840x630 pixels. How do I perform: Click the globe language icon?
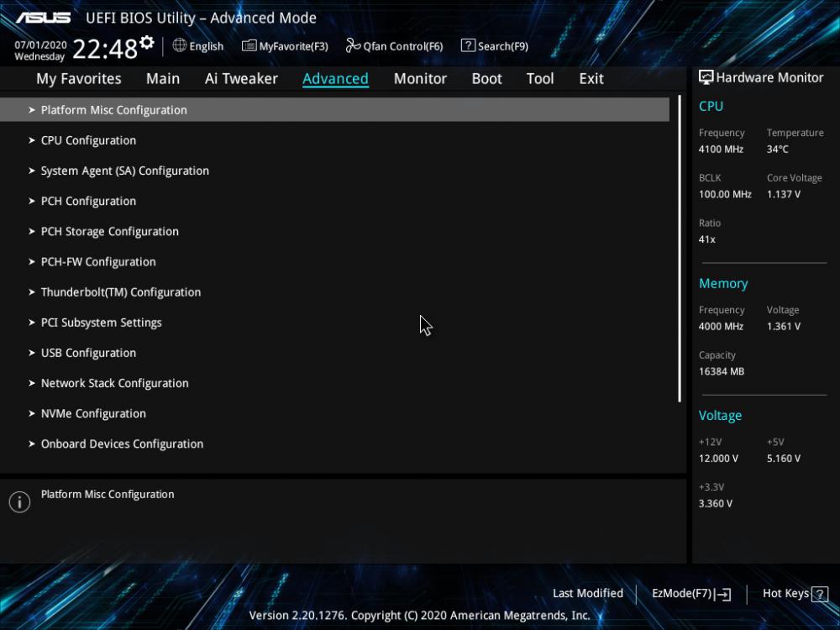click(180, 45)
